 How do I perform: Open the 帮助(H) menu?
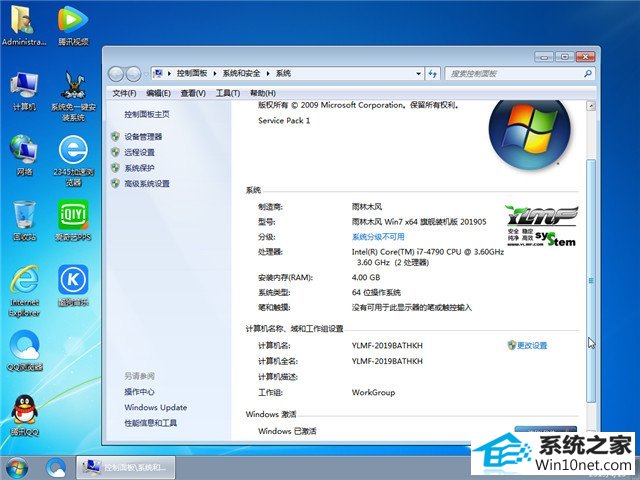coord(263,93)
